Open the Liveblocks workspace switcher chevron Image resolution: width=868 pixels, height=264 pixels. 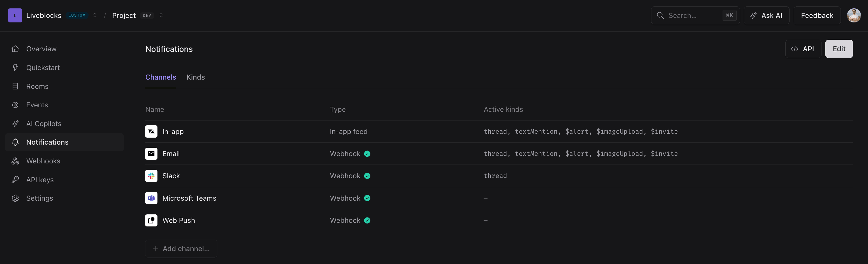(95, 15)
